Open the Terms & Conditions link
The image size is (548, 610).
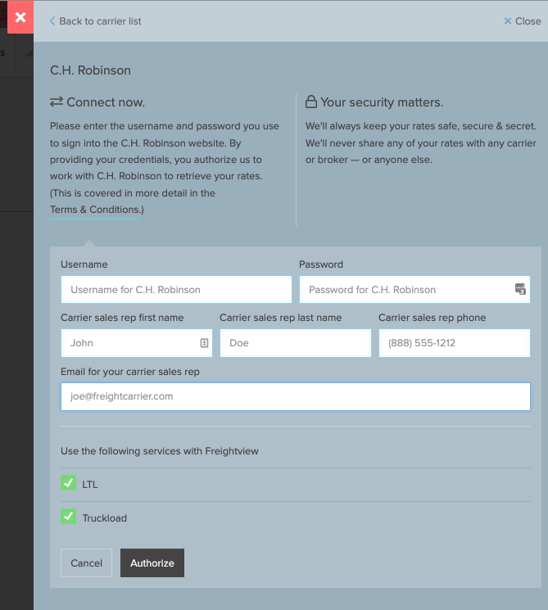click(x=95, y=210)
